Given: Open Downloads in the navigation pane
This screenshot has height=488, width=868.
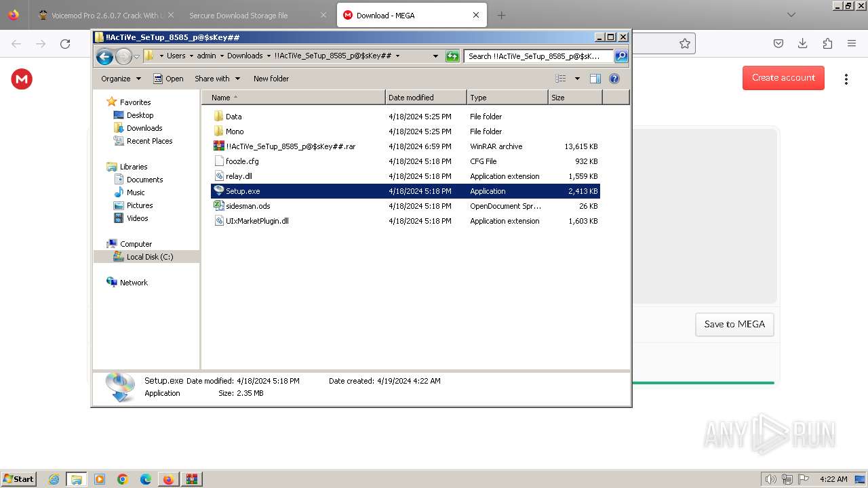Looking at the screenshot, I should pos(144,128).
